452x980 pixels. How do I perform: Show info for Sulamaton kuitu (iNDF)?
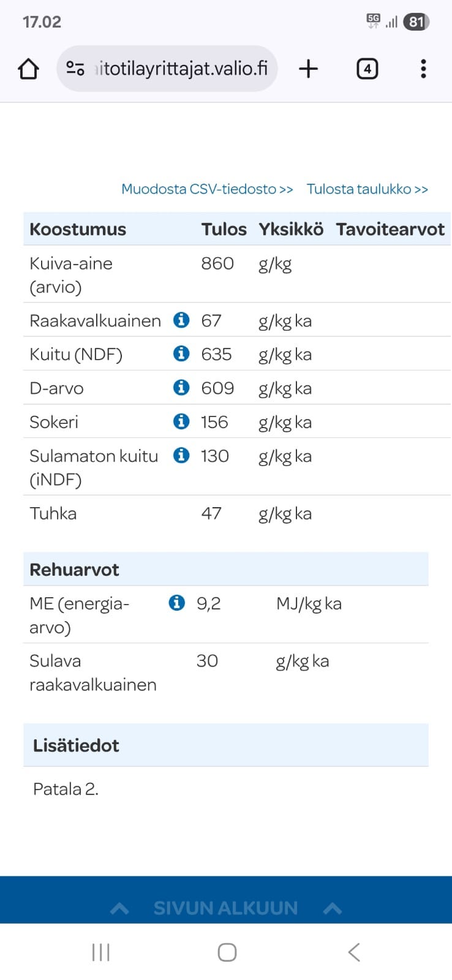181,455
